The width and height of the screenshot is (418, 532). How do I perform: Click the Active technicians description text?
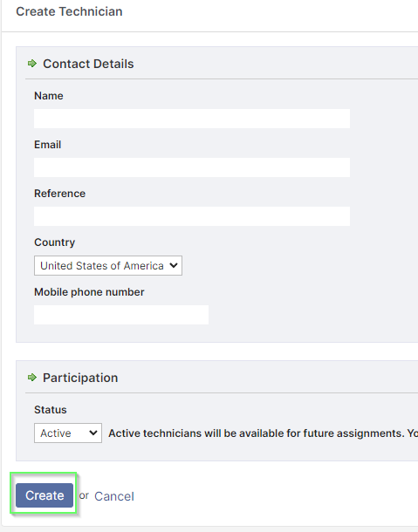[x=264, y=433]
